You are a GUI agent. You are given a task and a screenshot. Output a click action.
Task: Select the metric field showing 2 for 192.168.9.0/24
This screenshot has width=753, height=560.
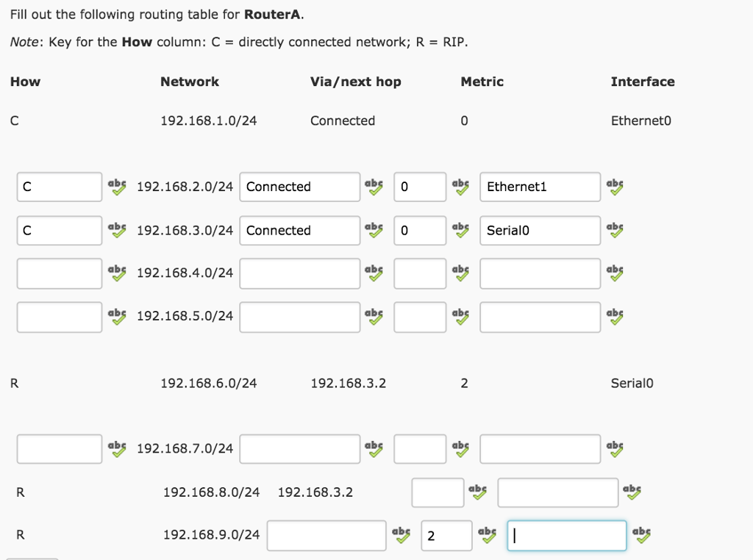coord(446,536)
